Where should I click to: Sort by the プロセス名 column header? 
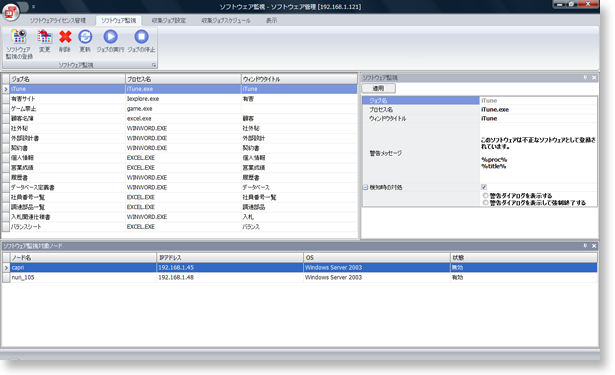tap(183, 79)
